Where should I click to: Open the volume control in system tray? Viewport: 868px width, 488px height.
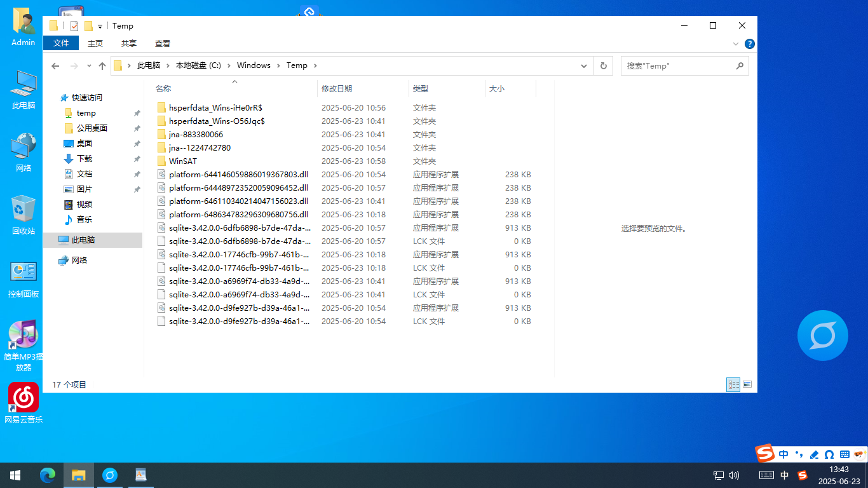coord(734,475)
